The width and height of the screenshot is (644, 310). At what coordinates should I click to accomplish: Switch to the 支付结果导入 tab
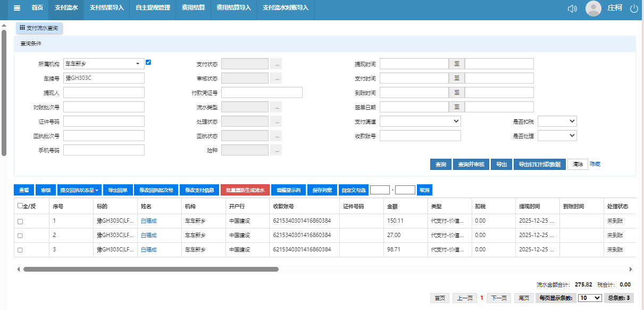click(x=106, y=9)
